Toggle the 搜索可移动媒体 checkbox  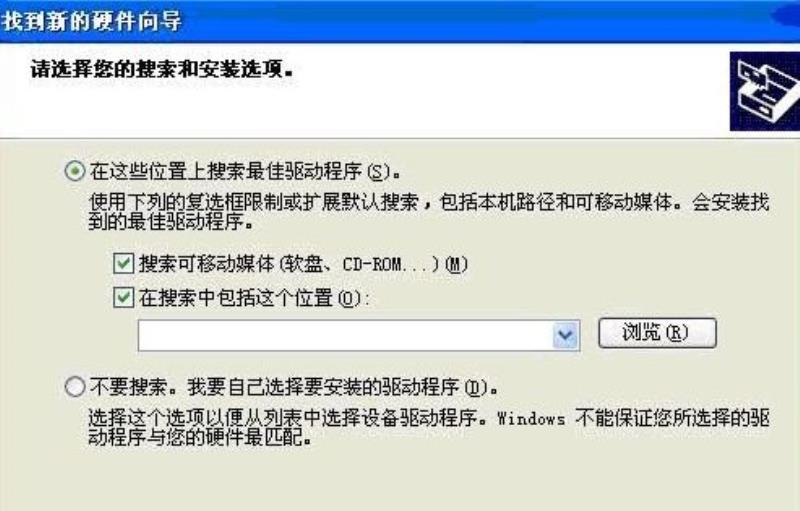(123, 264)
